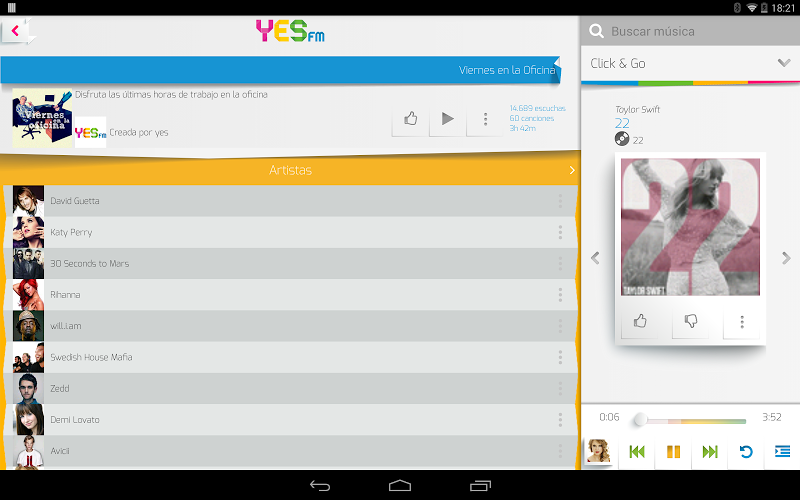800x500 pixels.
Task: Open options for Avicii
Action: [x=560, y=451]
